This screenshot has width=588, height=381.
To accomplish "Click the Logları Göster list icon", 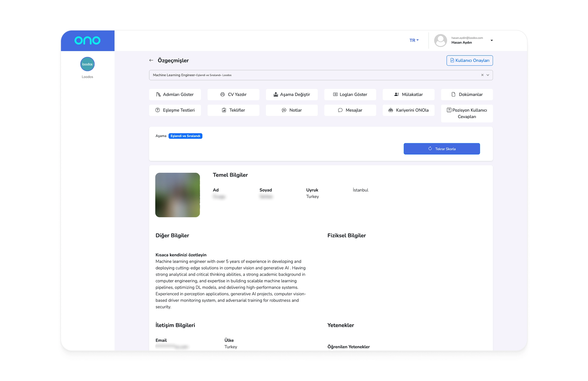I will (335, 94).
